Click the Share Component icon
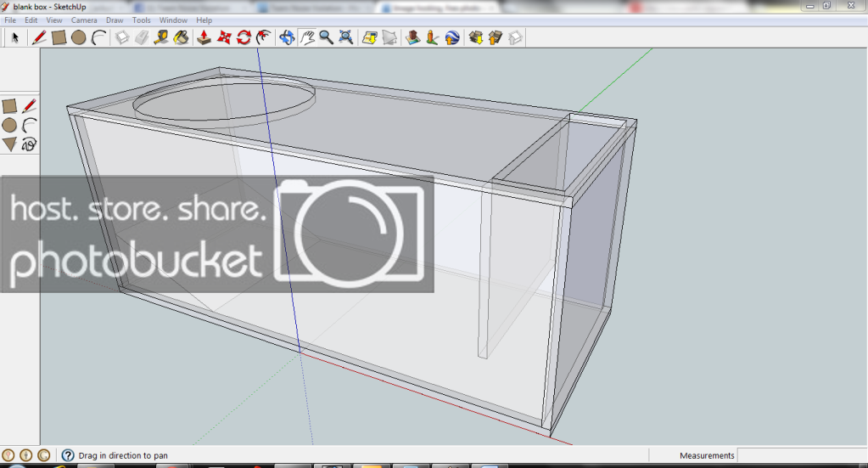Screen dimensions: 868x468 [515, 37]
